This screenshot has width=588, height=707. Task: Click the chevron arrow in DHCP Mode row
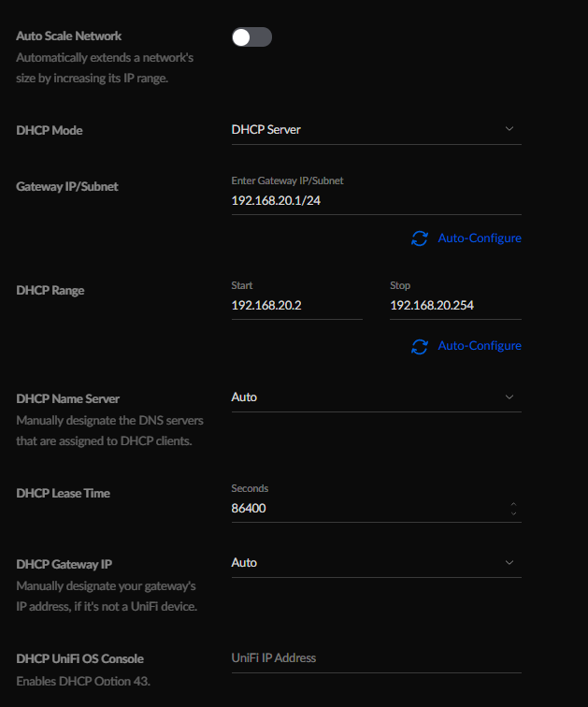point(509,129)
